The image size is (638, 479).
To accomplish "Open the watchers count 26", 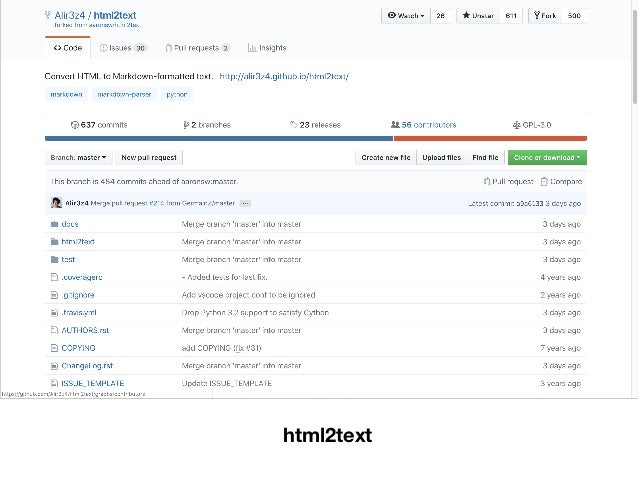I will point(440,15).
